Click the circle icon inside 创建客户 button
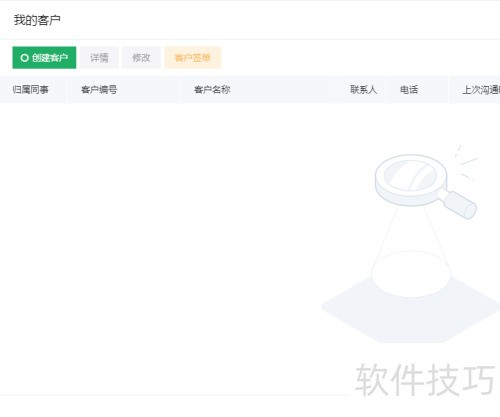This screenshot has height=417, width=500. pyautogui.click(x=24, y=58)
